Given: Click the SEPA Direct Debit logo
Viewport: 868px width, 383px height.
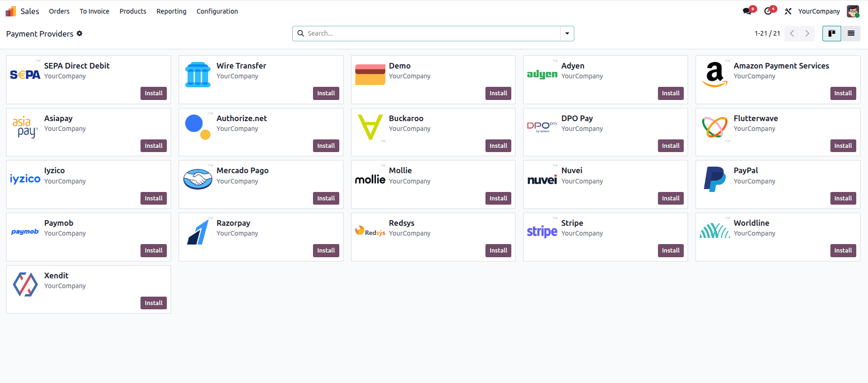Looking at the screenshot, I should (x=25, y=75).
